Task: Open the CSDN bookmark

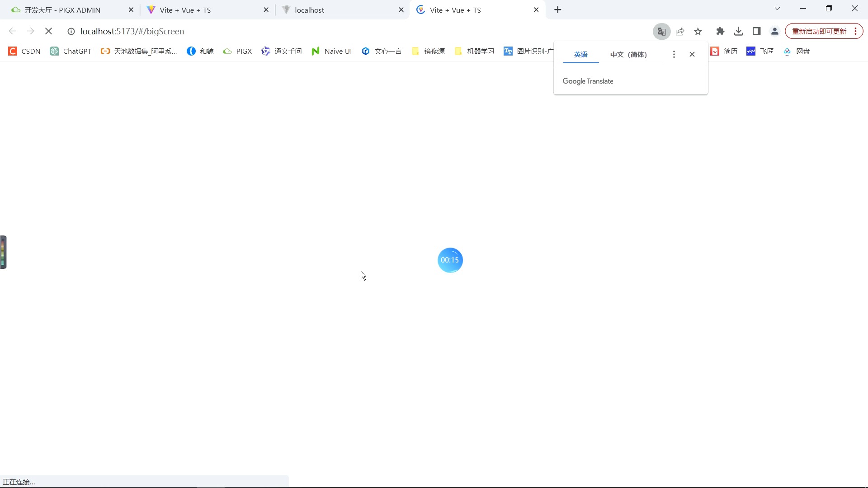Action: [x=24, y=51]
